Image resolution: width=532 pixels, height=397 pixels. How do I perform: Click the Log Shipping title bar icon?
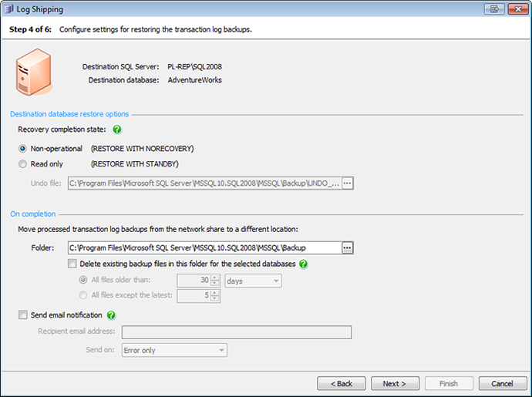pyautogui.click(x=8, y=9)
